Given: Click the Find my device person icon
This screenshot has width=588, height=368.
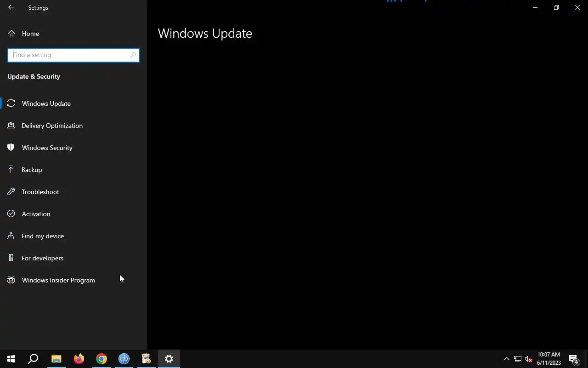Looking at the screenshot, I should coord(11,236).
